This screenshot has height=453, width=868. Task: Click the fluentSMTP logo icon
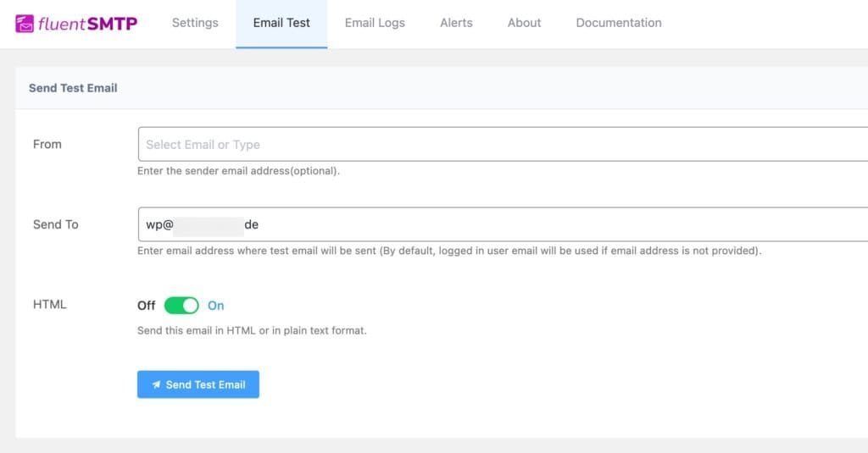25,23
